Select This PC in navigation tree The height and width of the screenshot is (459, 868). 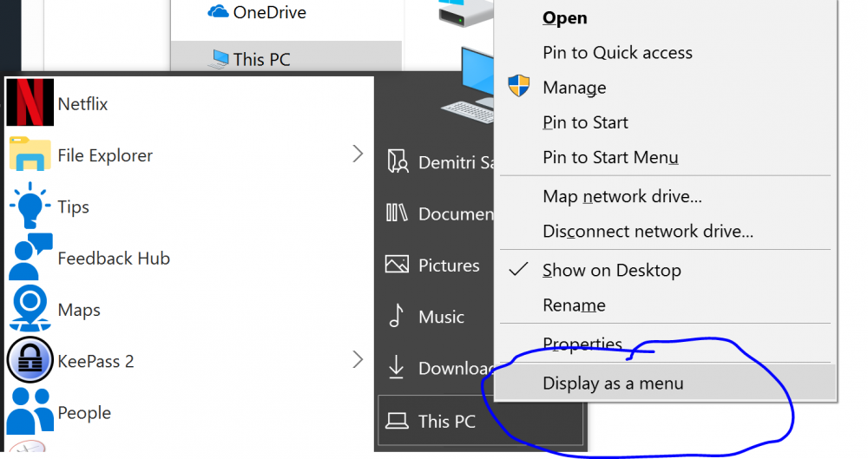coord(260,59)
